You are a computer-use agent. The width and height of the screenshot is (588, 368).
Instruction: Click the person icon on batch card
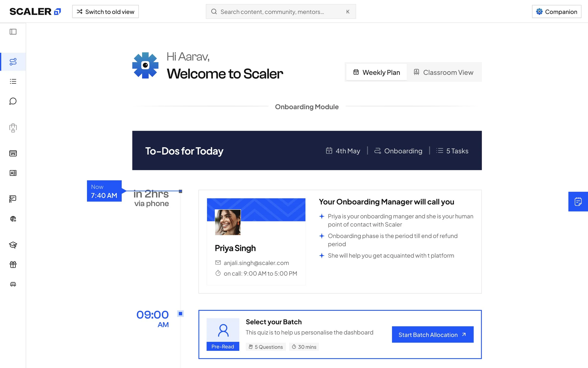[223, 330]
